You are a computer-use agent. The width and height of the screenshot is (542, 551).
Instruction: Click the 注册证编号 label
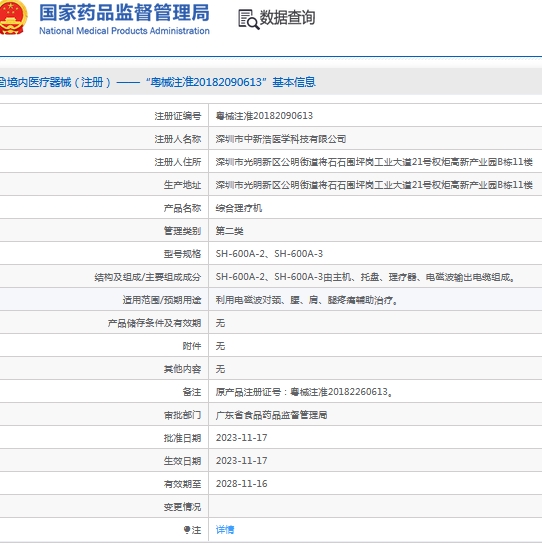[178, 116]
